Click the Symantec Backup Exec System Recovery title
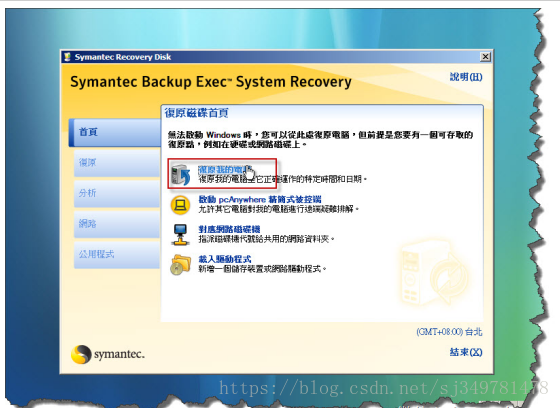 tap(211, 82)
